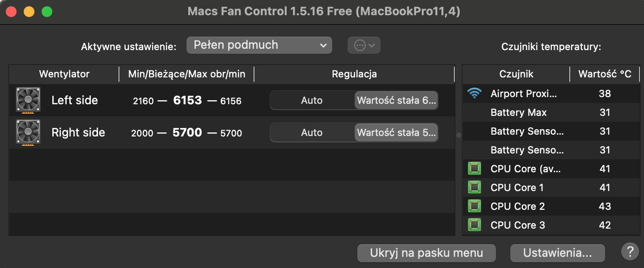
Task: Expand the ellipsis preset options menu
Action: pos(364,45)
